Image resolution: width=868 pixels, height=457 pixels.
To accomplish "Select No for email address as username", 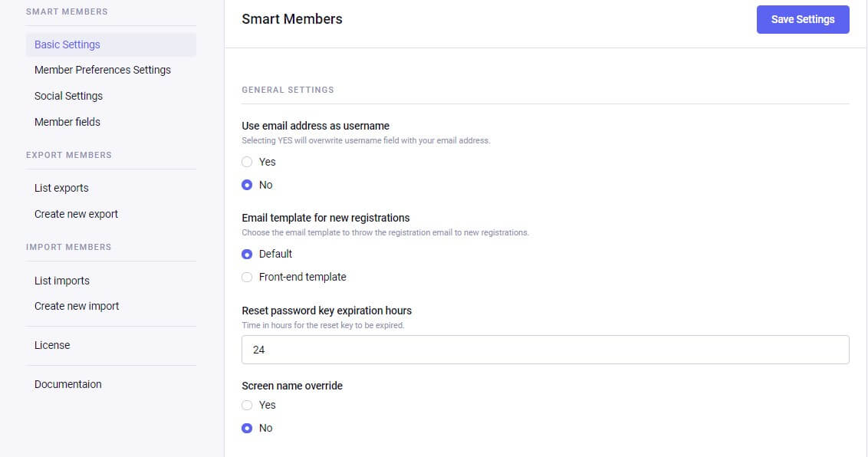I will pyautogui.click(x=247, y=185).
